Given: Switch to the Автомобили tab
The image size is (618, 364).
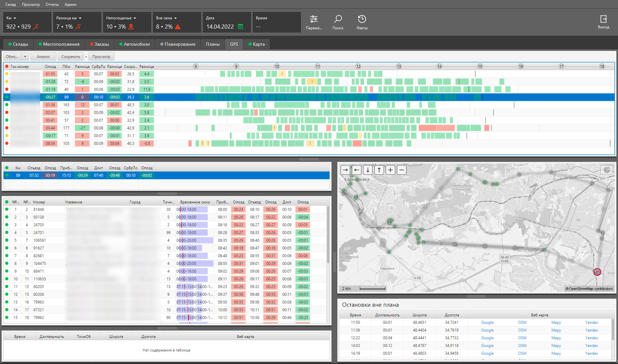Looking at the screenshot, I should coord(135,44).
